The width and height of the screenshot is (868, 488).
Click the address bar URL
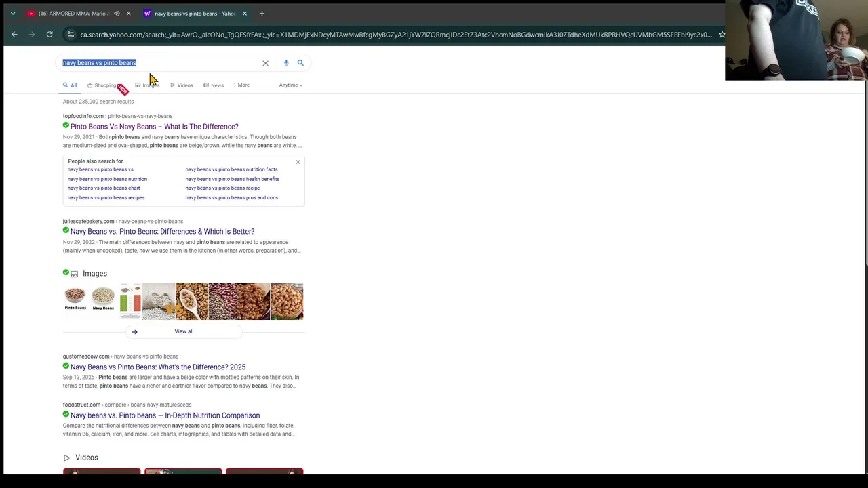[395, 35]
